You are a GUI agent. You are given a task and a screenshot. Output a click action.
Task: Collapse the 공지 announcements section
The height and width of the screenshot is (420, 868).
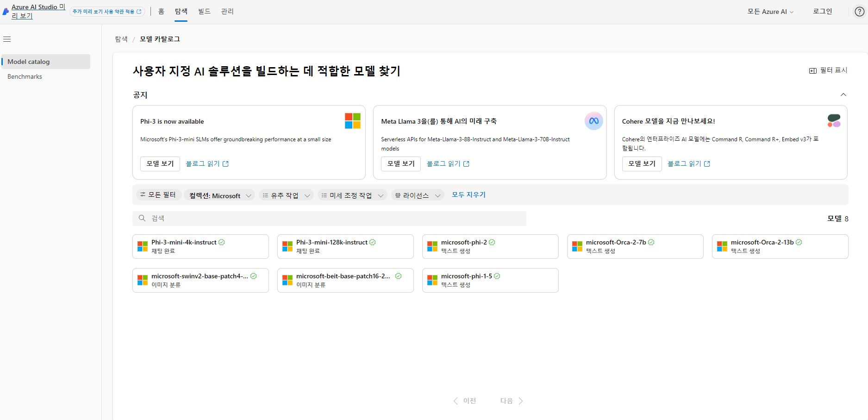843,94
